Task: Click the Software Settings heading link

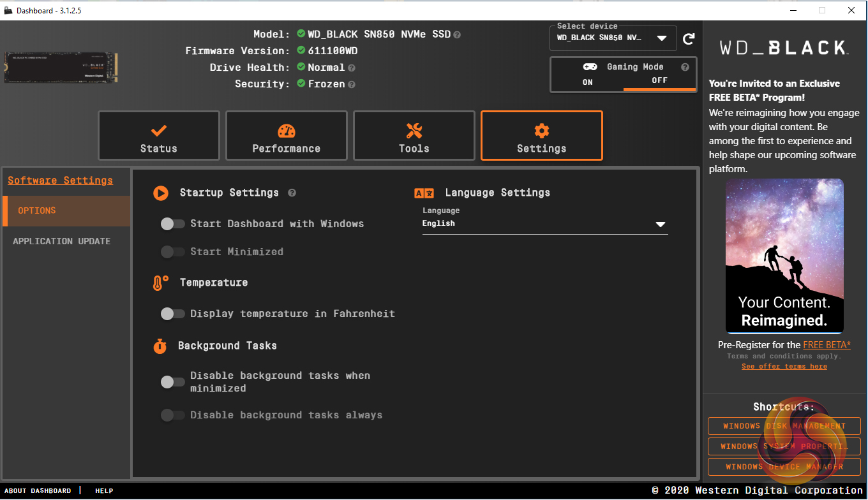Action: click(x=61, y=180)
